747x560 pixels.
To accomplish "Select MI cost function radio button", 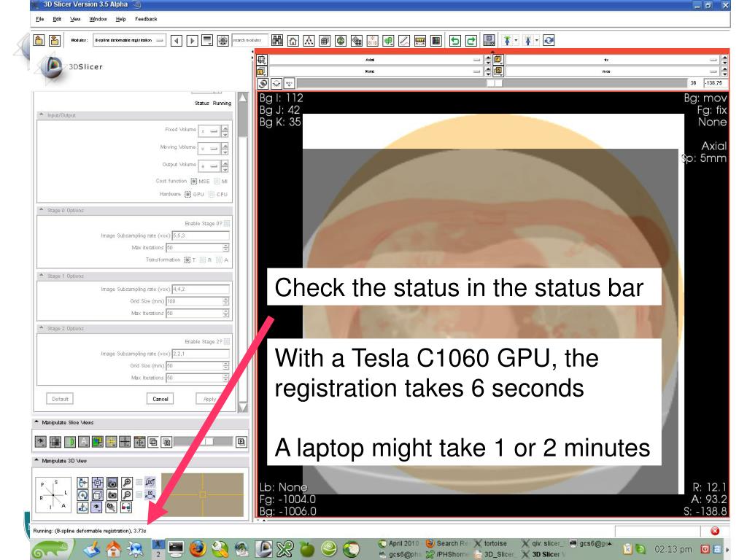I will coord(217,182).
